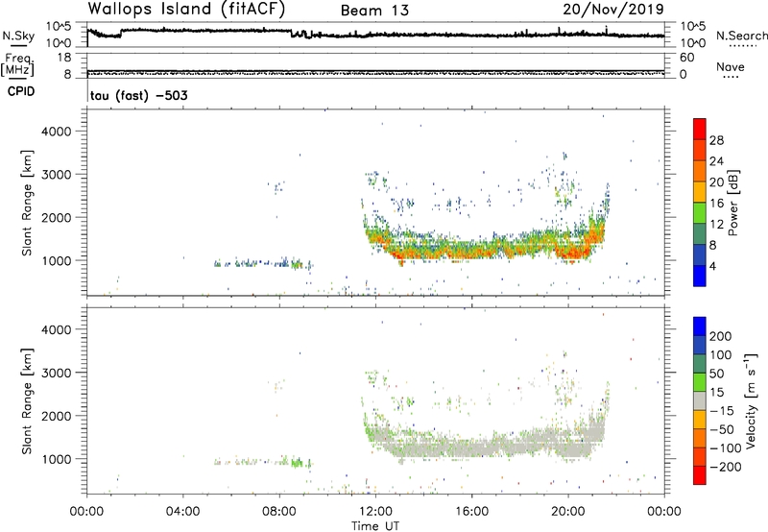Screen dimensions: 768x532
Task: Click the '200' value on the velocity scale
Action: coord(721,336)
